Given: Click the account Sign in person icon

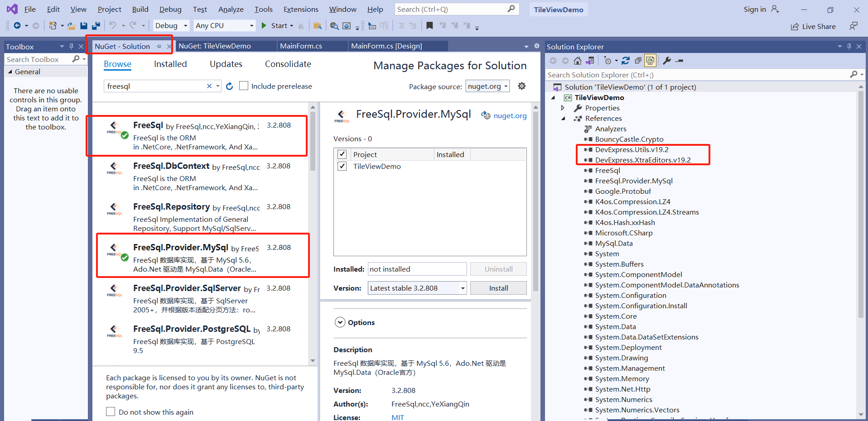Looking at the screenshot, I should point(775,9).
